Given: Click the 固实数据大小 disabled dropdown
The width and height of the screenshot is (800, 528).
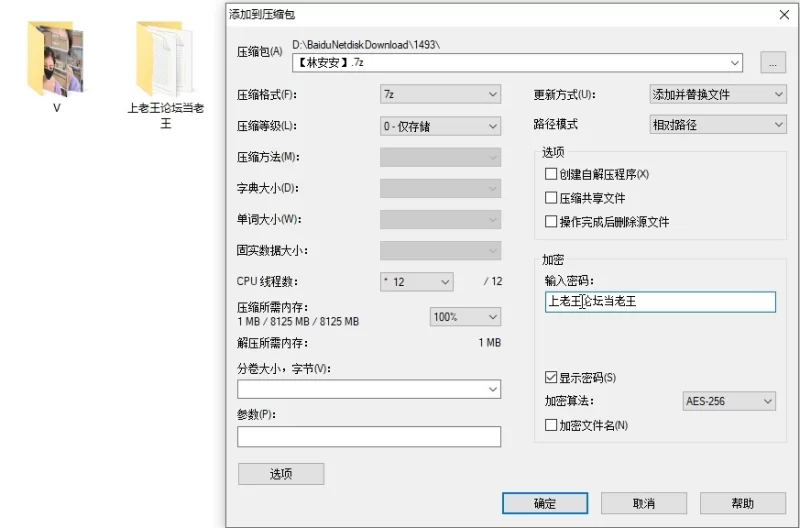Looking at the screenshot, I should 440,250.
